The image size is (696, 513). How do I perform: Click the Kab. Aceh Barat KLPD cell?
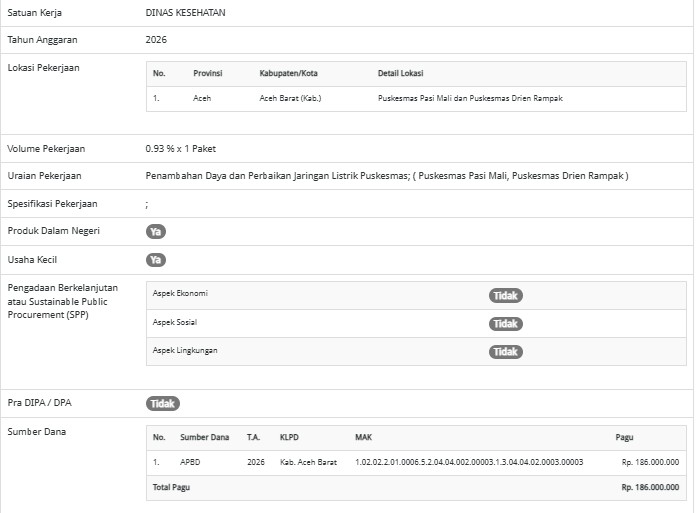[x=308, y=462]
